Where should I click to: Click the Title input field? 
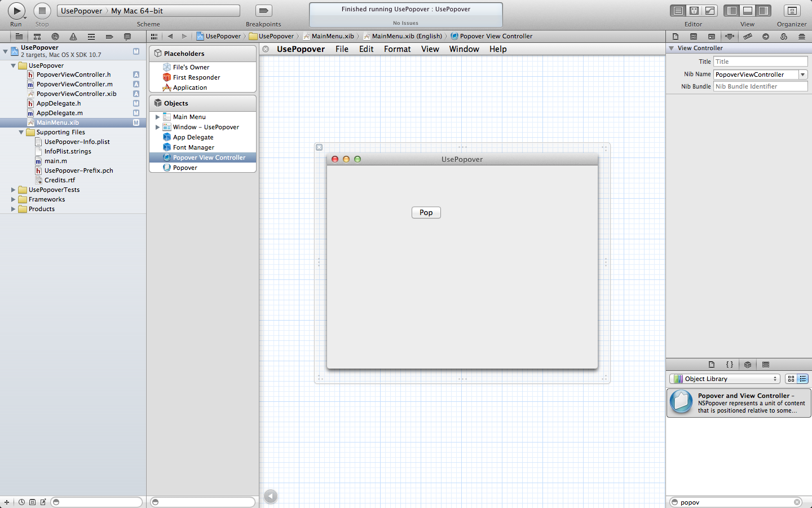pyautogui.click(x=761, y=62)
